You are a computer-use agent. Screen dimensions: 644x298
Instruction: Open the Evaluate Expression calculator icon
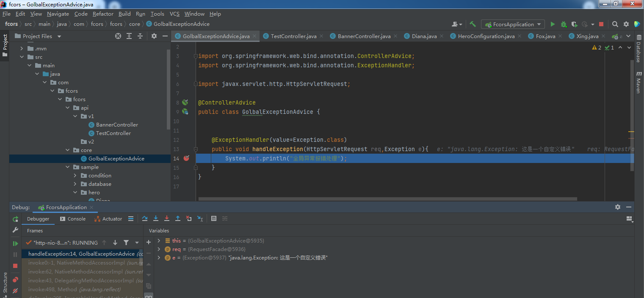click(x=214, y=218)
